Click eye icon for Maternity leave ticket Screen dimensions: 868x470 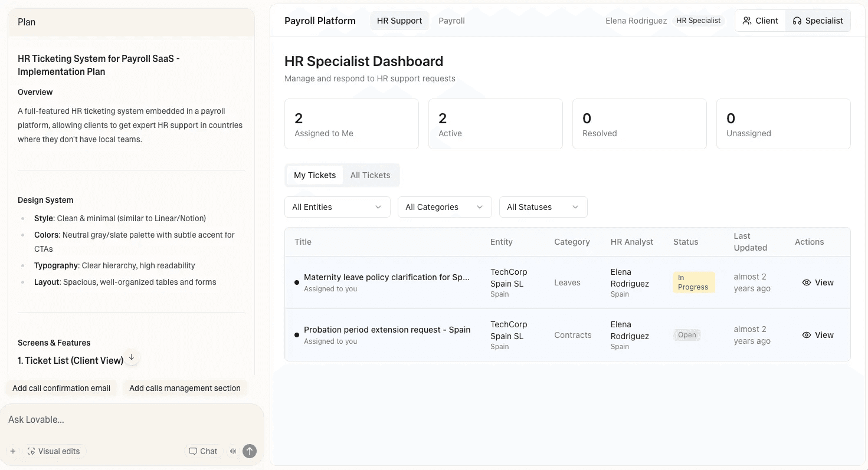pos(807,282)
